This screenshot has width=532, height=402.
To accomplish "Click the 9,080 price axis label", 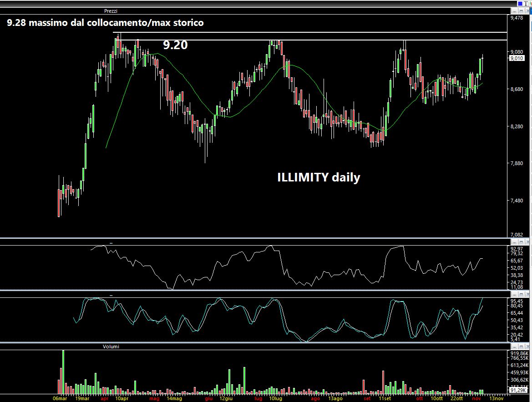I will click(x=517, y=52).
